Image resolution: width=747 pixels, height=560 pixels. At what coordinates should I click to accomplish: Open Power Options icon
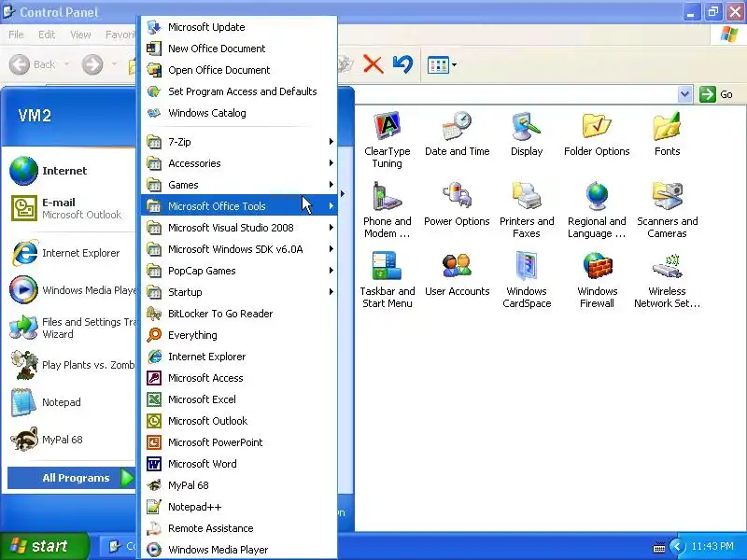[457, 203]
